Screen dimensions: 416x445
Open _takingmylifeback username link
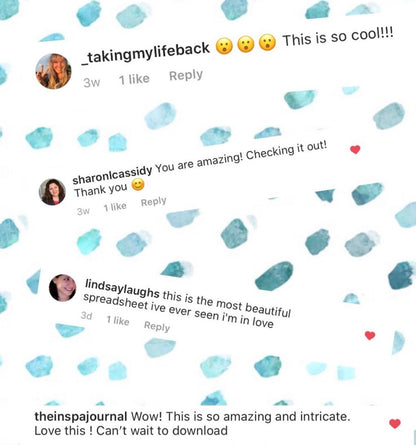coord(146,53)
